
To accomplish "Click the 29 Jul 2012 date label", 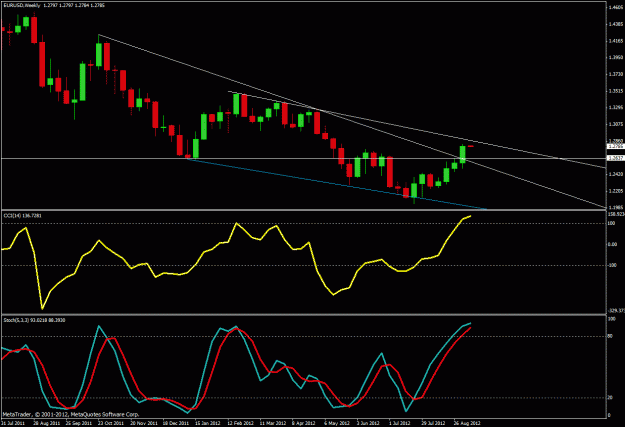I will (x=434, y=423).
